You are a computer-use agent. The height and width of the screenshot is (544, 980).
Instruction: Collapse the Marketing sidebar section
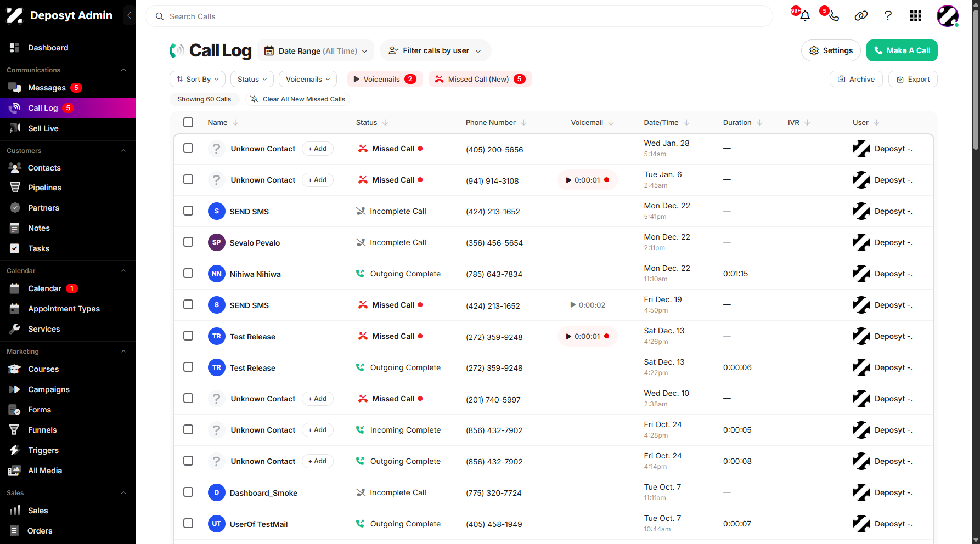123,352
